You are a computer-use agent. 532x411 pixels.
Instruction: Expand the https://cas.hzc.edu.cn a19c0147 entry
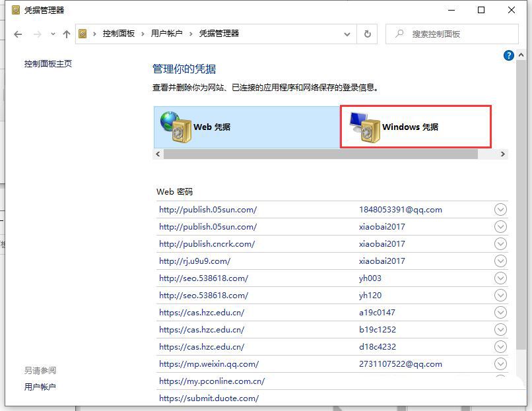point(500,312)
